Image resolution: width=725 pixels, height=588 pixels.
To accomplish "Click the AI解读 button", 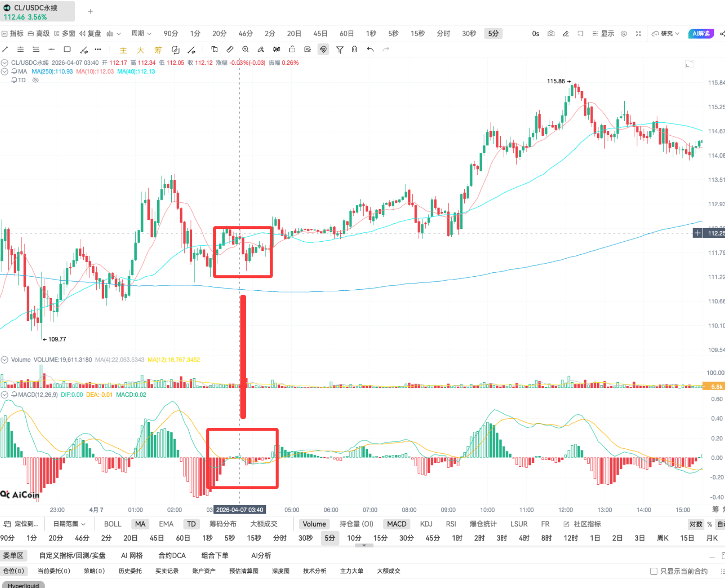I will pos(701,34).
